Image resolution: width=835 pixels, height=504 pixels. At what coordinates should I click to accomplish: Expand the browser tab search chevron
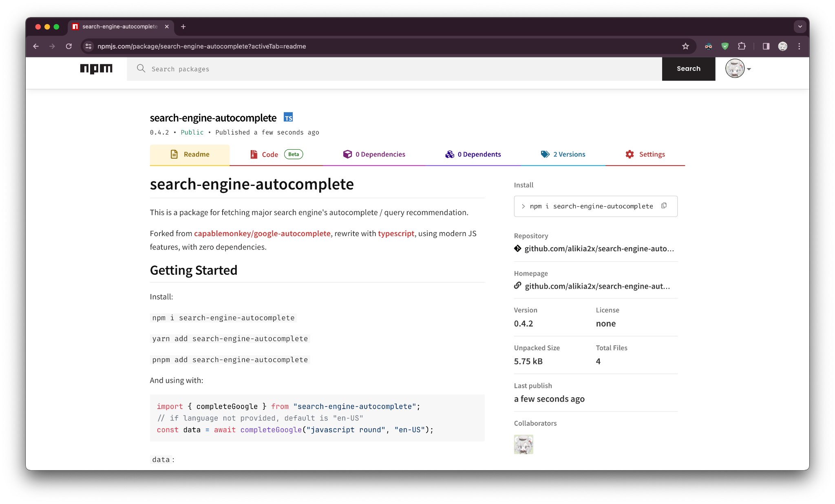pyautogui.click(x=800, y=27)
